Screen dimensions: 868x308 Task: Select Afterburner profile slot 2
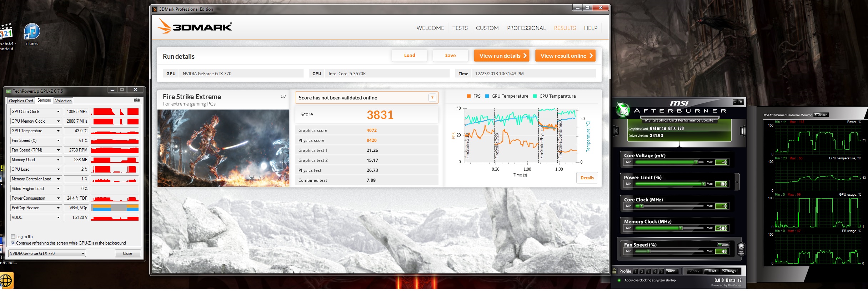click(642, 271)
